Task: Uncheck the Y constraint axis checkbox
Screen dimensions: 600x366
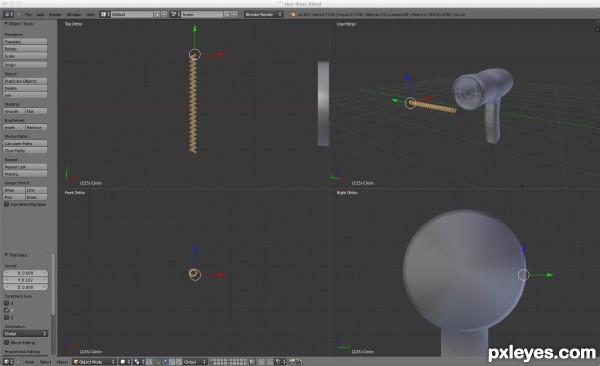Action: 7,310
